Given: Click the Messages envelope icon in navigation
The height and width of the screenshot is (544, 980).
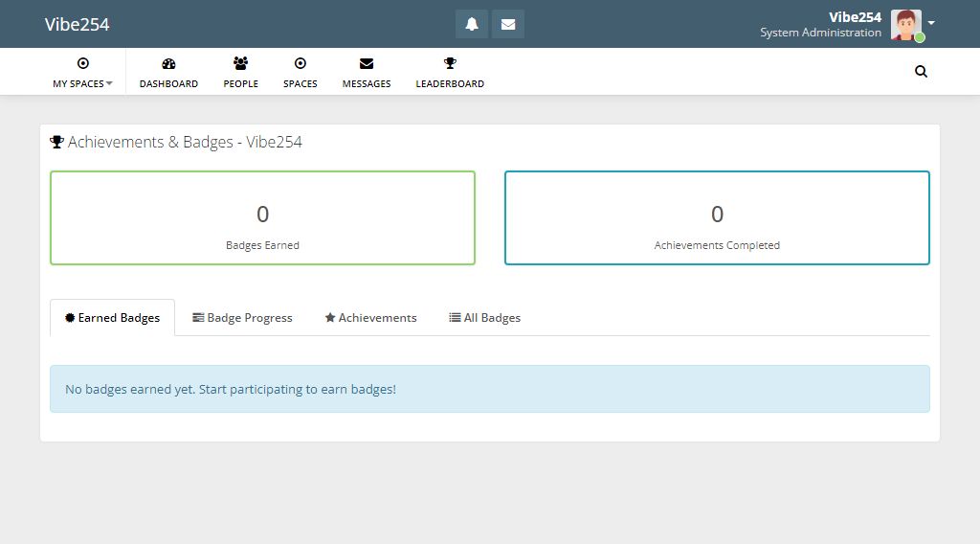Looking at the screenshot, I should pos(367,63).
